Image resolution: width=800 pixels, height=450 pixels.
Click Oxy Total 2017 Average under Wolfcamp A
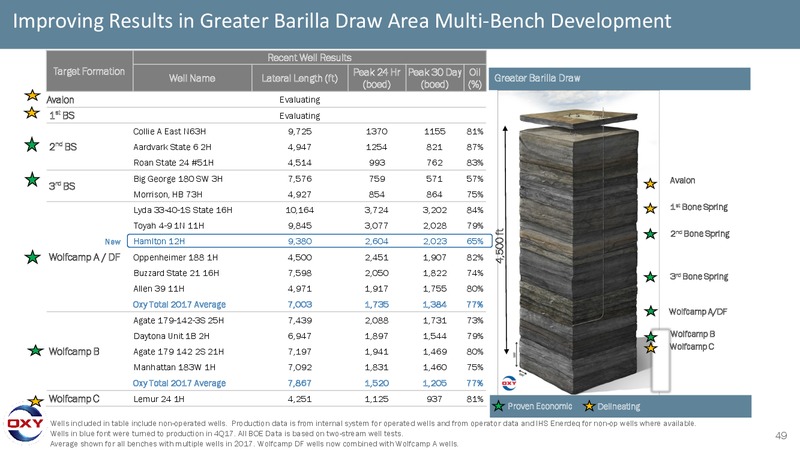click(179, 305)
